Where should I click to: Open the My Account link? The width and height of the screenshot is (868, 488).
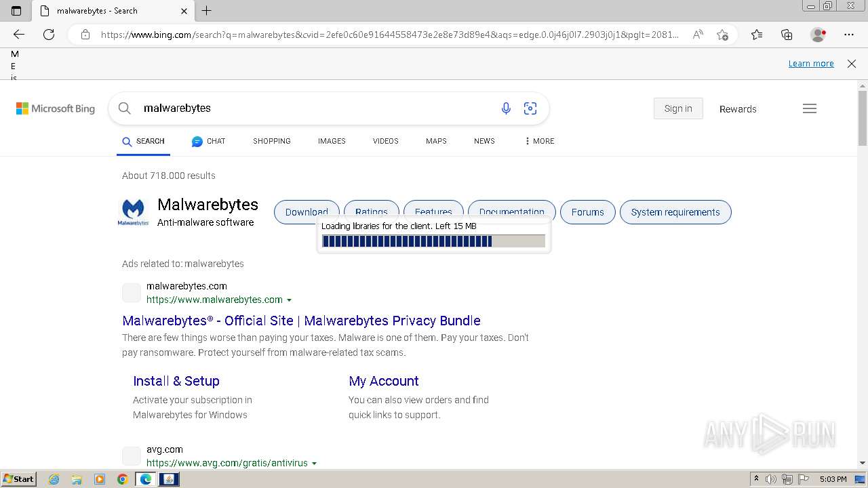click(x=384, y=381)
